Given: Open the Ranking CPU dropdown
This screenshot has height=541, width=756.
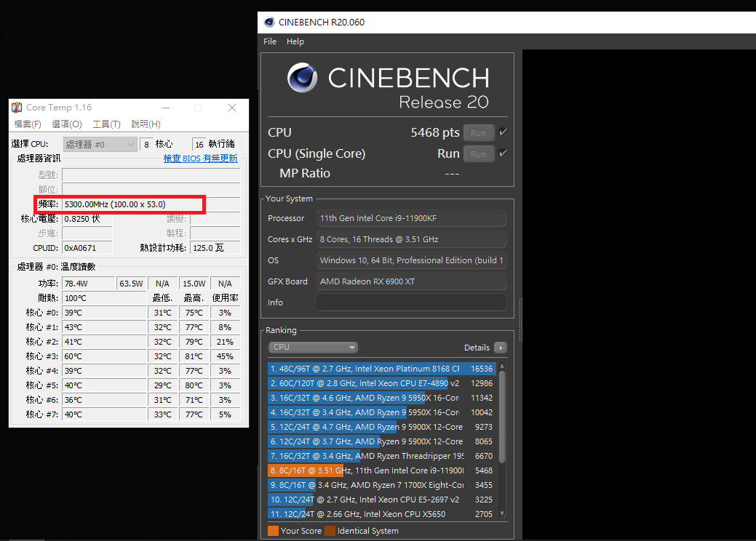Looking at the screenshot, I should point(313,347).
